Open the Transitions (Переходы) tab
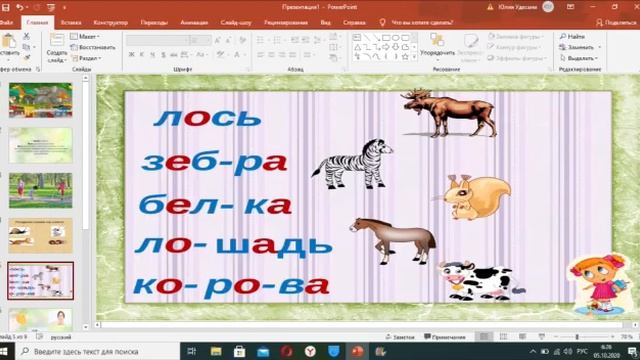Screen dimensions: 640x360 click(154, 22)
